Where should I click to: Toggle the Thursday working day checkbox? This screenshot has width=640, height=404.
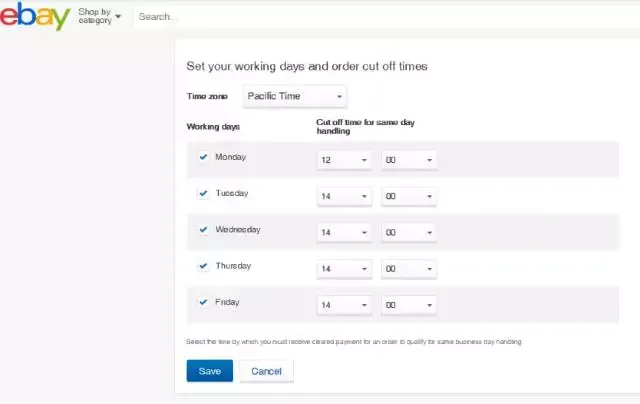click(x=203, y=266)
